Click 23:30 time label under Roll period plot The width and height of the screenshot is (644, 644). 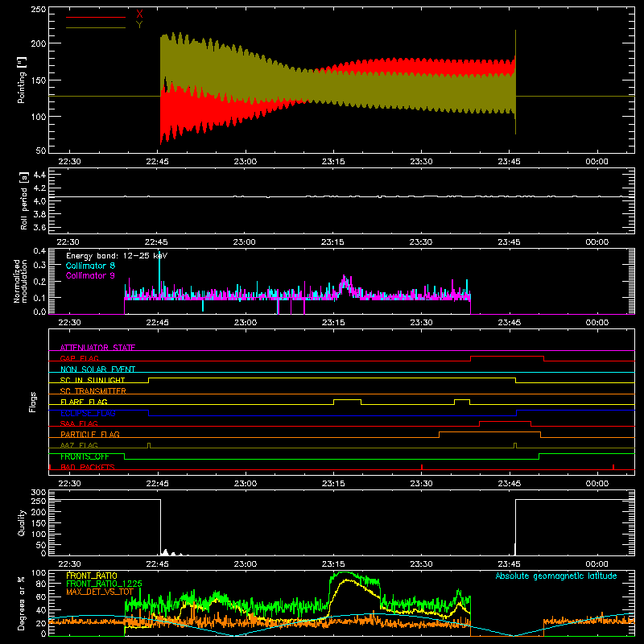click(x=420, y=242)
